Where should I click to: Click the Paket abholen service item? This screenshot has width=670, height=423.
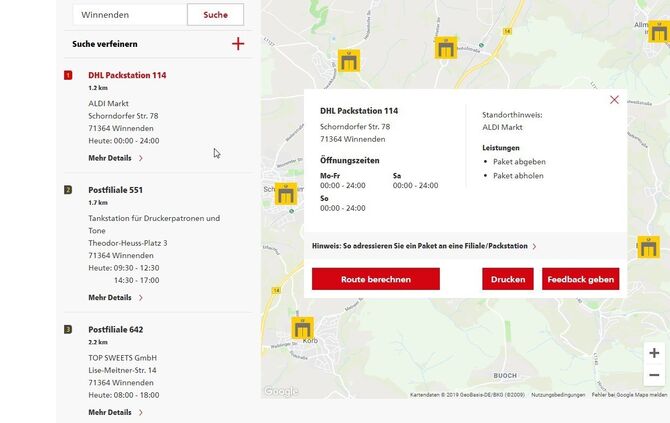click(x=518, y=176)
